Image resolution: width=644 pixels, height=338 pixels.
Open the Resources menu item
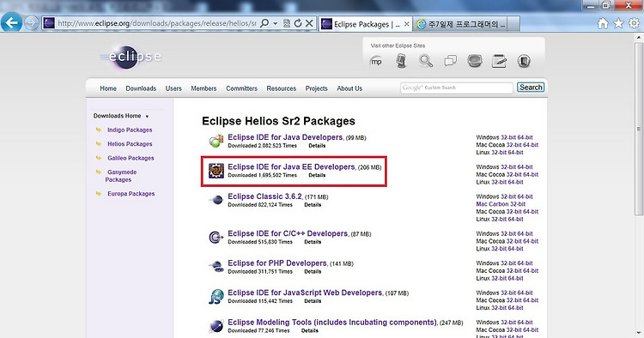click(282, 88)
